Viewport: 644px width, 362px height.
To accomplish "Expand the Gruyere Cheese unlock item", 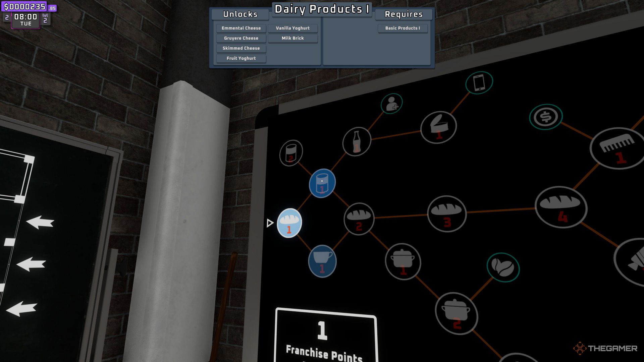I will tap(240, 38).
